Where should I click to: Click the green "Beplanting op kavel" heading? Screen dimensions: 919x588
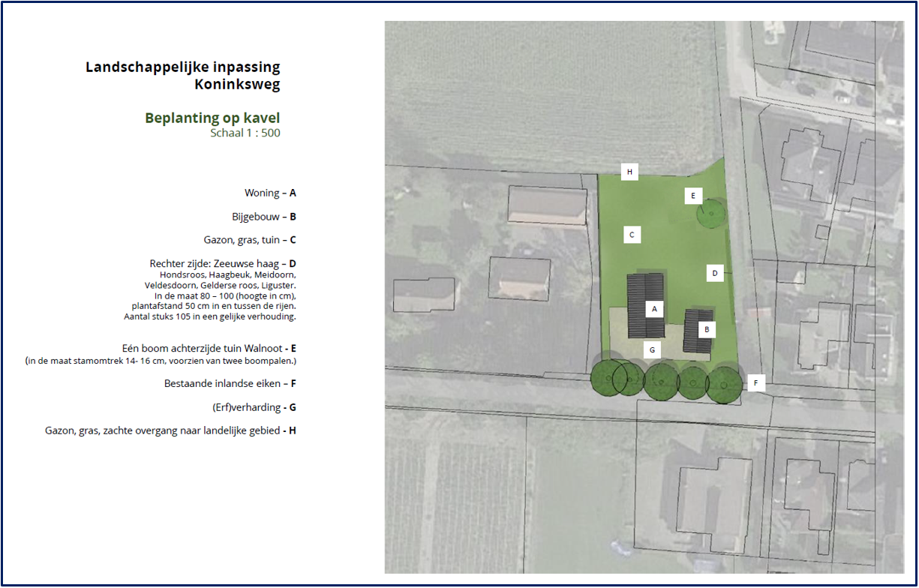coord(212,118)
